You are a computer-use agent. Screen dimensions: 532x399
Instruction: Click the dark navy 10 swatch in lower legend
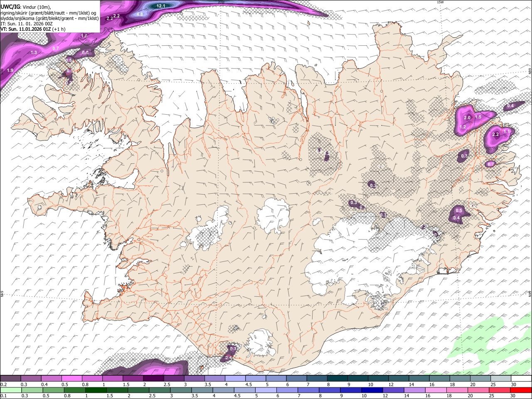tap(372, 390)
